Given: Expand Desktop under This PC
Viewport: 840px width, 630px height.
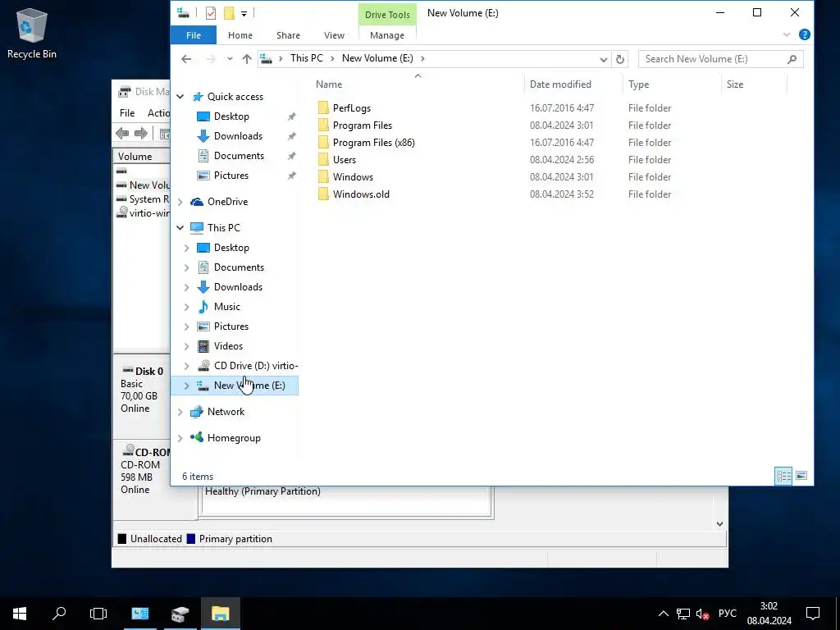Looking at the screenshot, I should (x=186, y=248).
